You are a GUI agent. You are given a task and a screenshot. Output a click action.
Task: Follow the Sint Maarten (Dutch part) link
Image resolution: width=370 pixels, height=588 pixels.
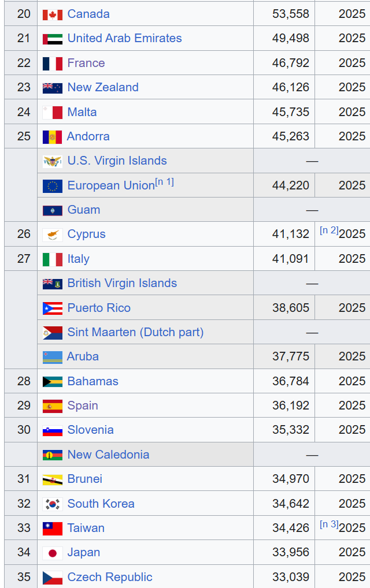click(135, 332)
